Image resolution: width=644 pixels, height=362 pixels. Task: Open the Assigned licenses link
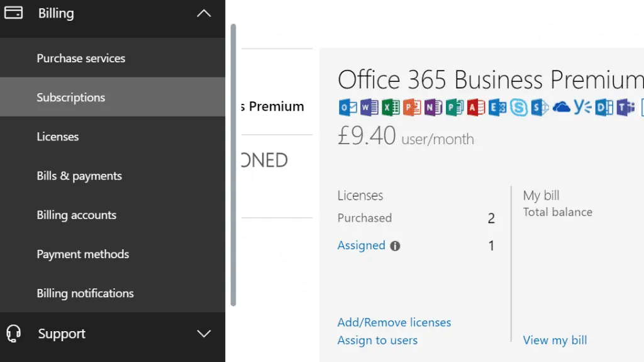361,245
